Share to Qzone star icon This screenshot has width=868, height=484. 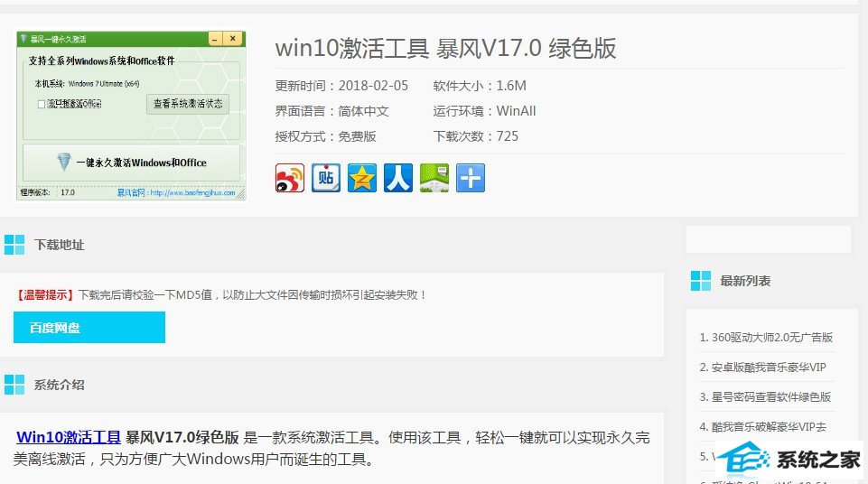click(362, 178)
